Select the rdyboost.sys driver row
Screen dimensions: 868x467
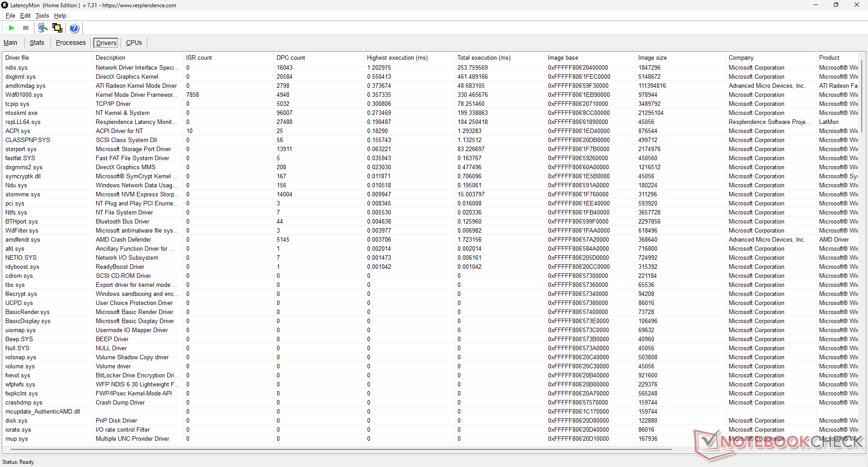430,267
